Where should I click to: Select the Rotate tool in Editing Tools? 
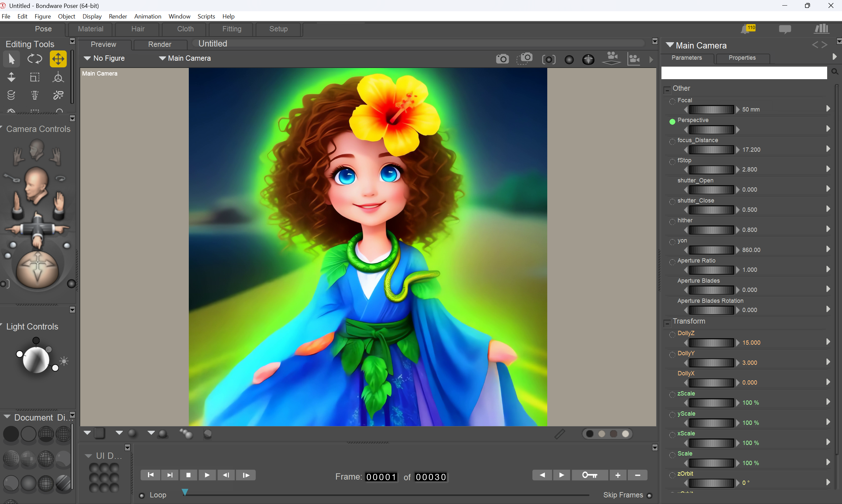tap(35, 59)
